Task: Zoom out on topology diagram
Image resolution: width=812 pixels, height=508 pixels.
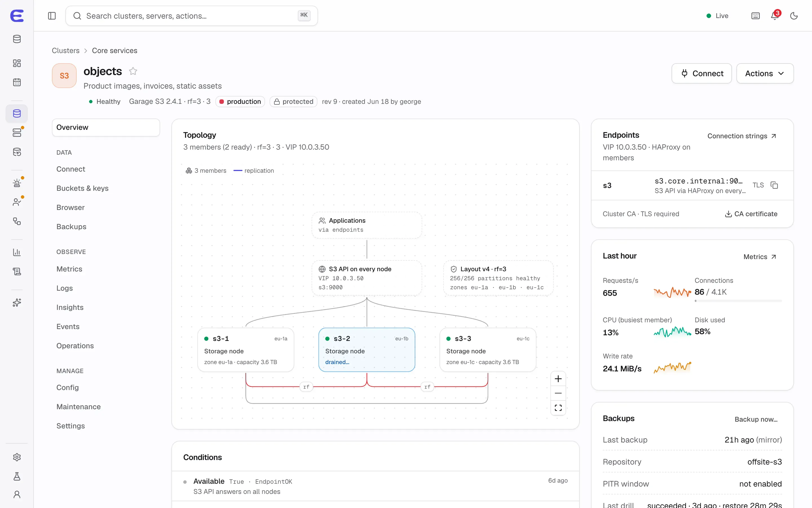Action: pyautogui.click(x=558, y=393)
